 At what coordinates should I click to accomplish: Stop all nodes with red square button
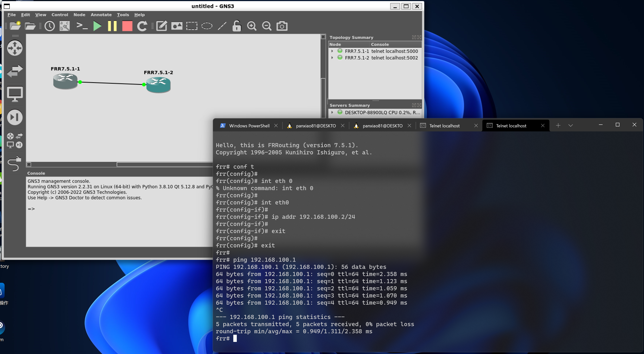127,26
